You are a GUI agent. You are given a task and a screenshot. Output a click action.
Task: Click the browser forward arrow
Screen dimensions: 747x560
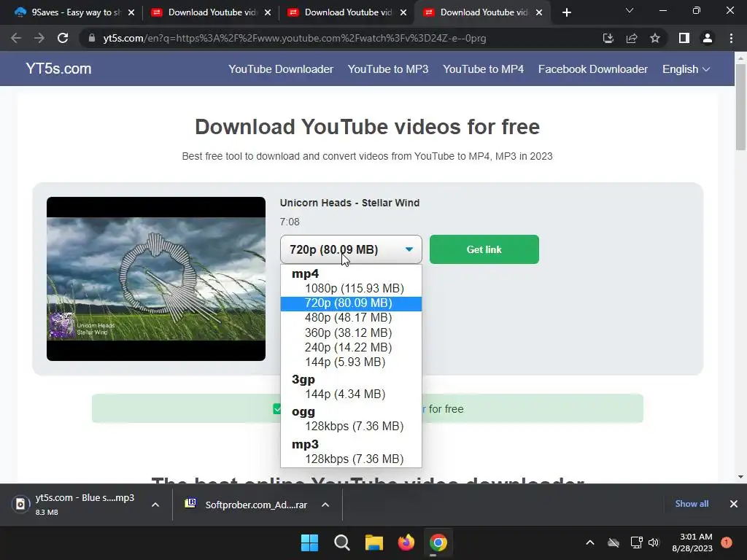[x=39, y=38]
